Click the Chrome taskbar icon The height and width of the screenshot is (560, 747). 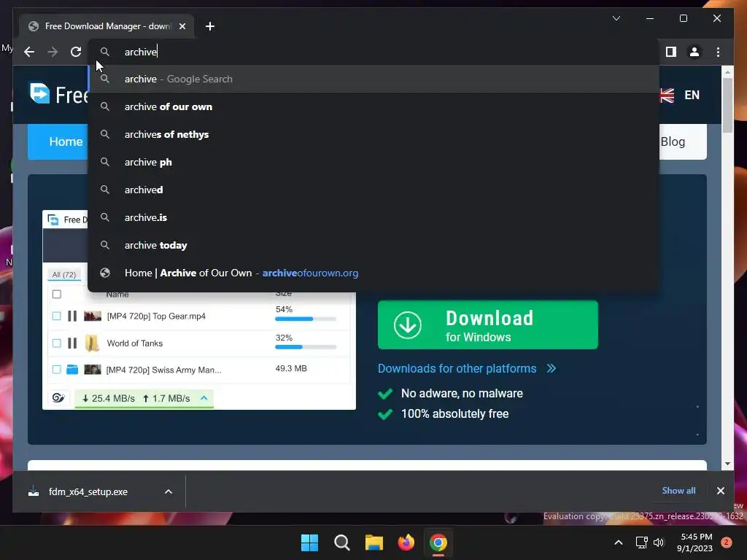pyautogui.click(x=438, y=542)
